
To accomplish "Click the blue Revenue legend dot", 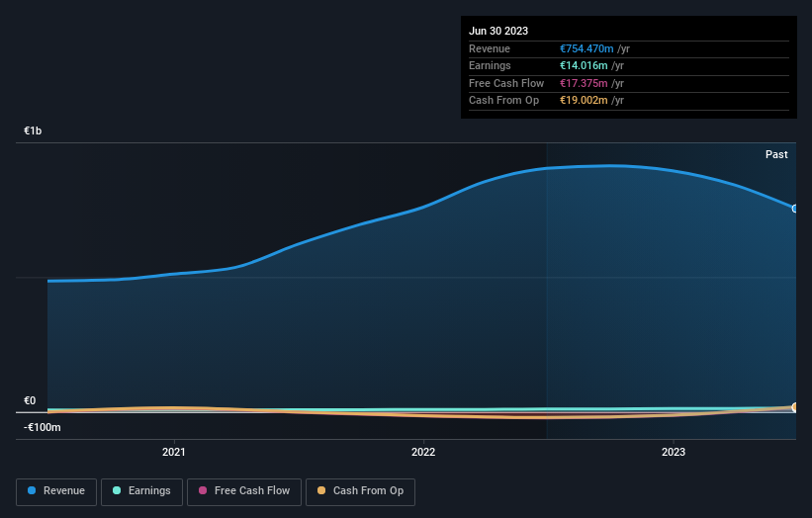I will (x=32, y=490).
